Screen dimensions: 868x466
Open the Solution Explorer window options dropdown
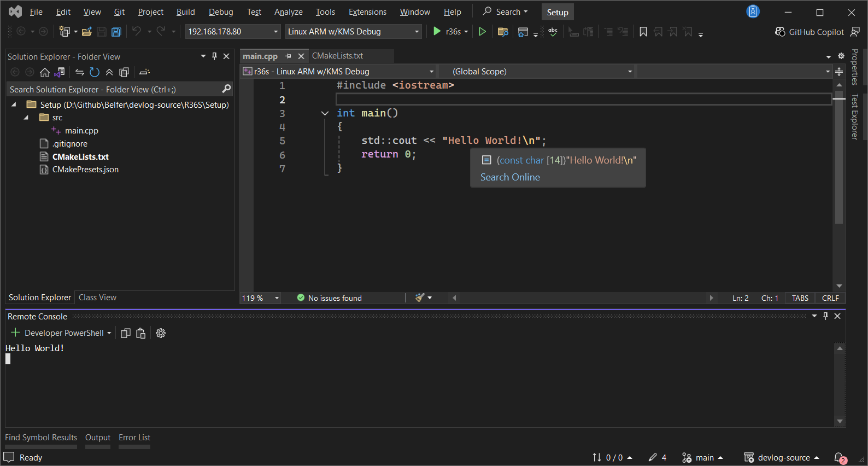coord(203,56)
